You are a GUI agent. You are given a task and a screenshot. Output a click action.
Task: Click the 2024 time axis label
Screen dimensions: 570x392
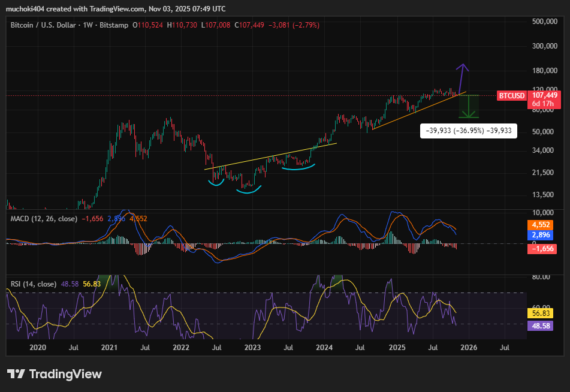coord(324,348)
